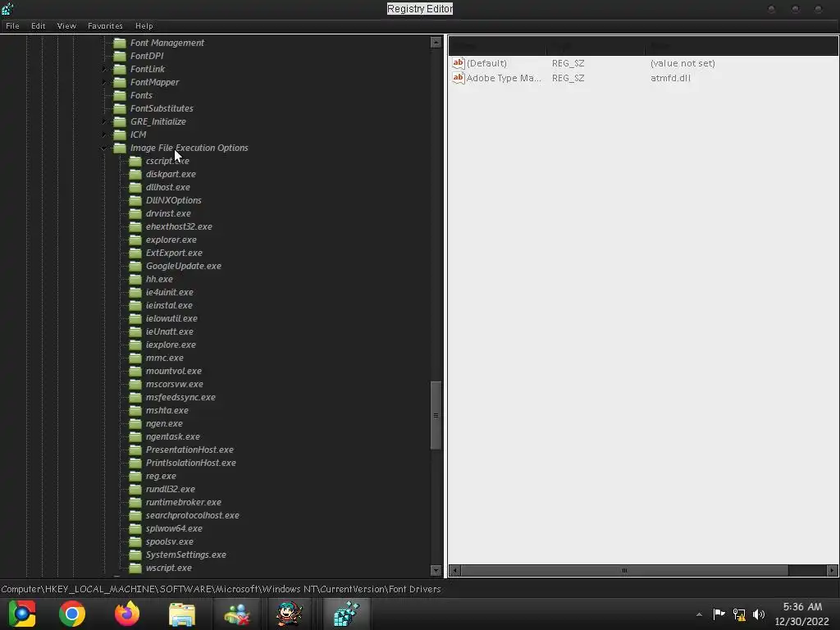
Task: Expand the FontMapper key
Action: point(104,82)
